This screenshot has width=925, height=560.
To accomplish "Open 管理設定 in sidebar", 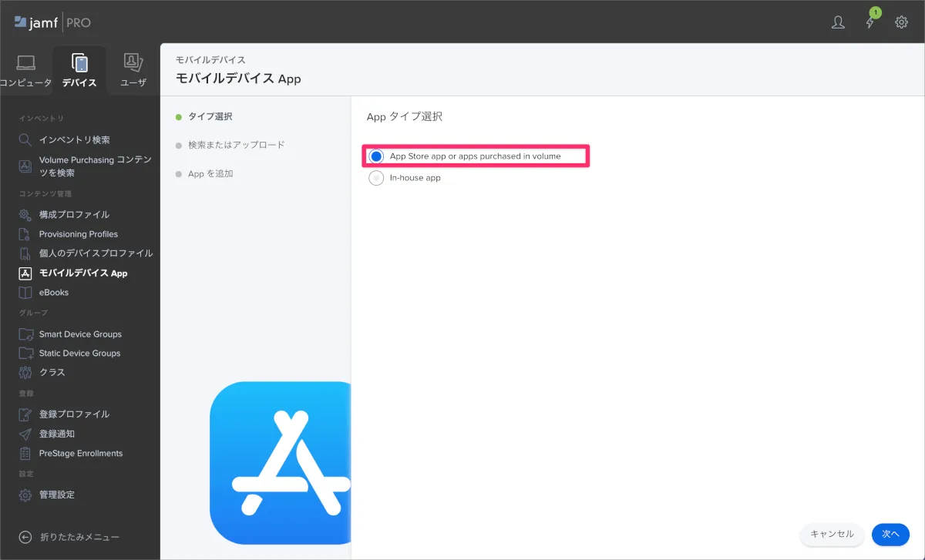I will pyautogui.click(x=57, y=495).
